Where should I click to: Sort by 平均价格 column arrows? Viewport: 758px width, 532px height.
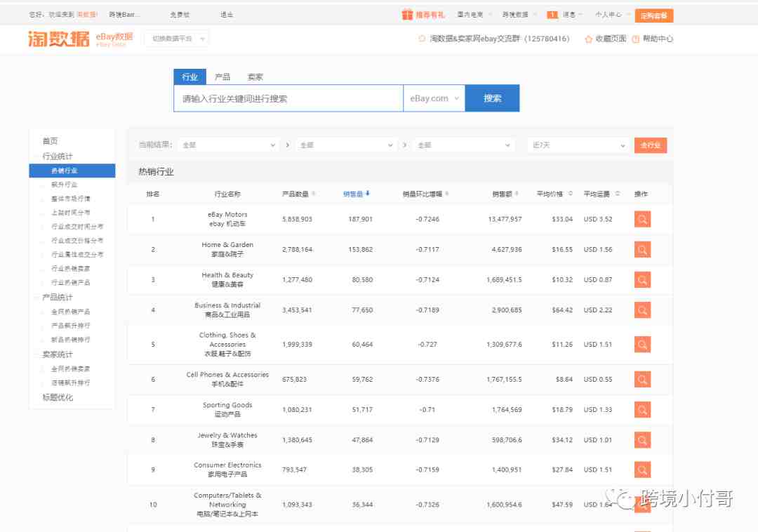(x=571, y=194)
